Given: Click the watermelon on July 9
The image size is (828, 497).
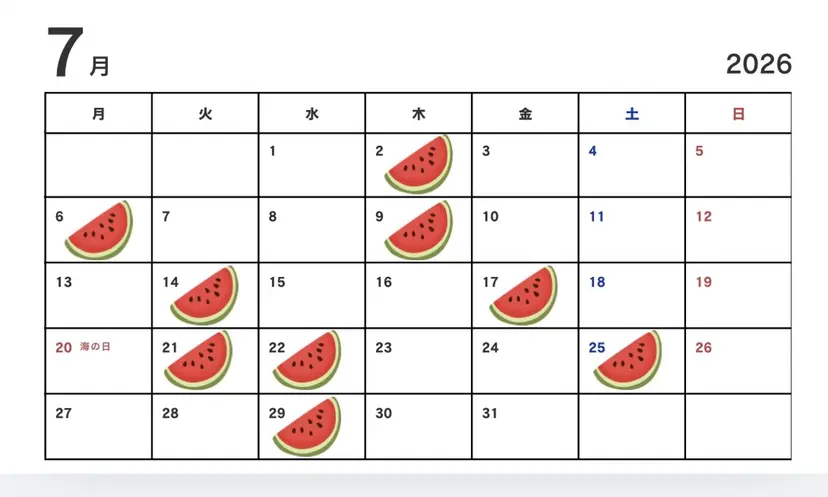Looking at the screenshot, I should click(419, 230).
